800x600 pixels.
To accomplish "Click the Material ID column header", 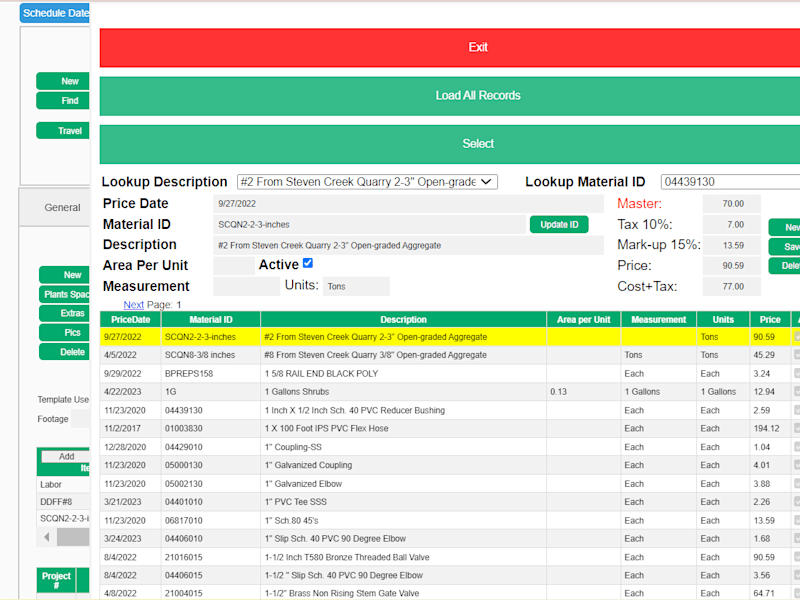I will pos(211,319).
